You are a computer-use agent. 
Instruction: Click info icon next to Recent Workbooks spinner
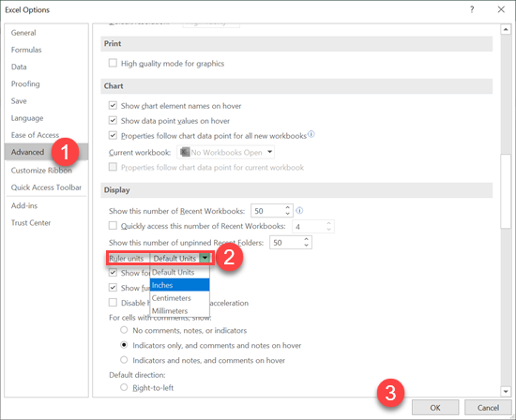299,211
